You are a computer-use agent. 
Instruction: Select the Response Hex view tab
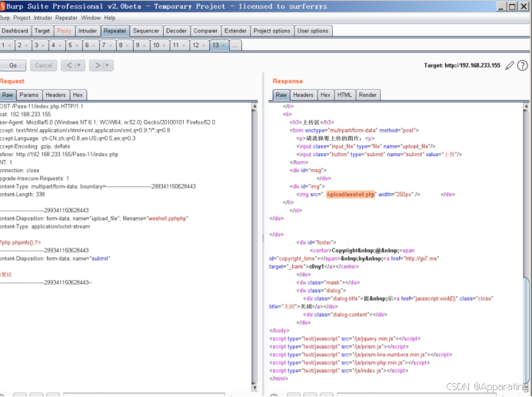click(325, 95)
